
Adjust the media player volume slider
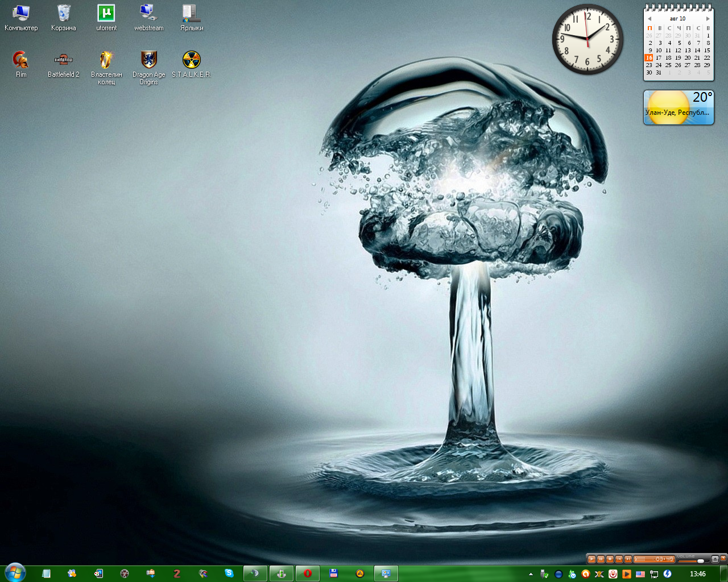[x=700, y=560]
